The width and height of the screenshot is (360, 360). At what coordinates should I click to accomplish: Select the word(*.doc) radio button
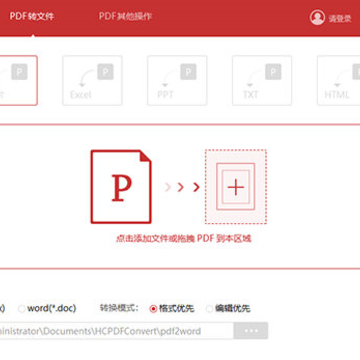22,309
